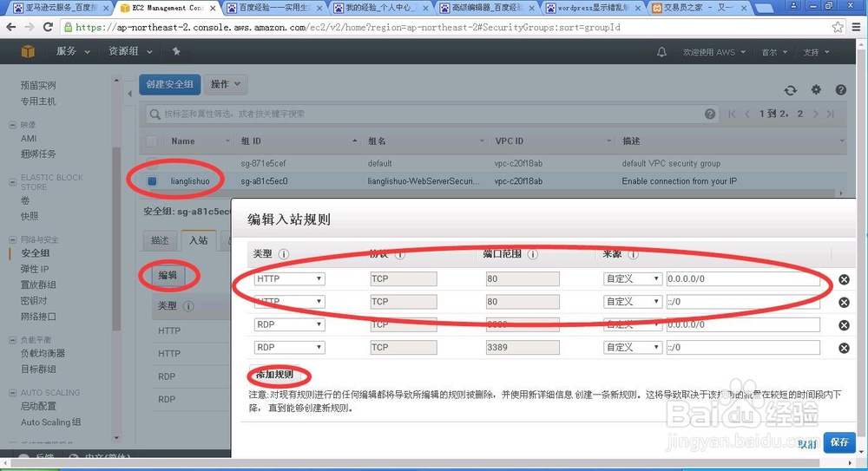
Task: Click the 编辑 edit button
Action: [168, 275]
